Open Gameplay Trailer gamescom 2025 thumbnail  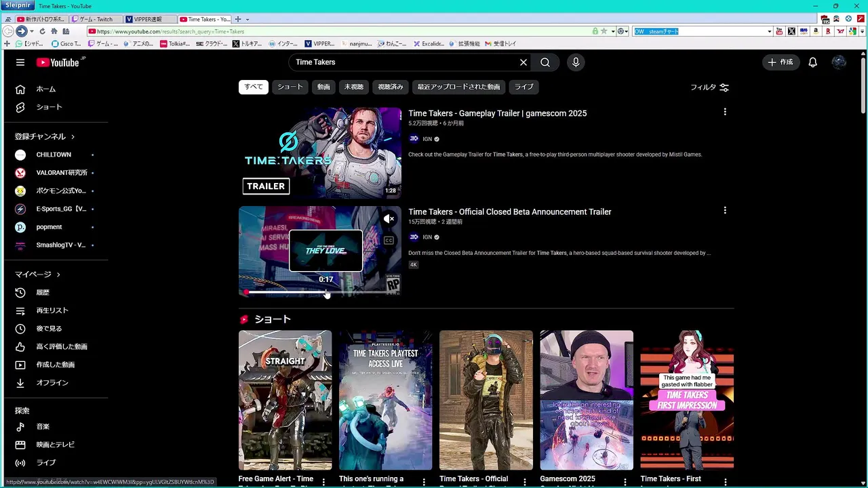tap(320, 153)
